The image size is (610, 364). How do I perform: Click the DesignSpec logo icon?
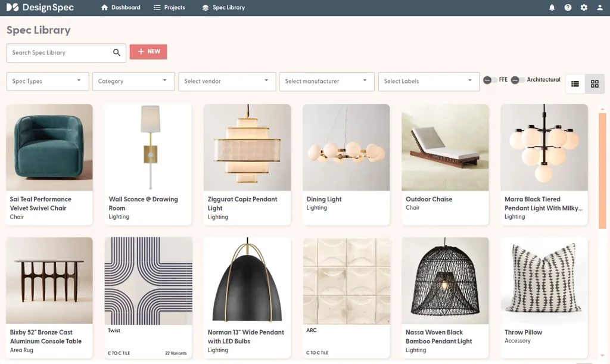[x=13, y=8]
